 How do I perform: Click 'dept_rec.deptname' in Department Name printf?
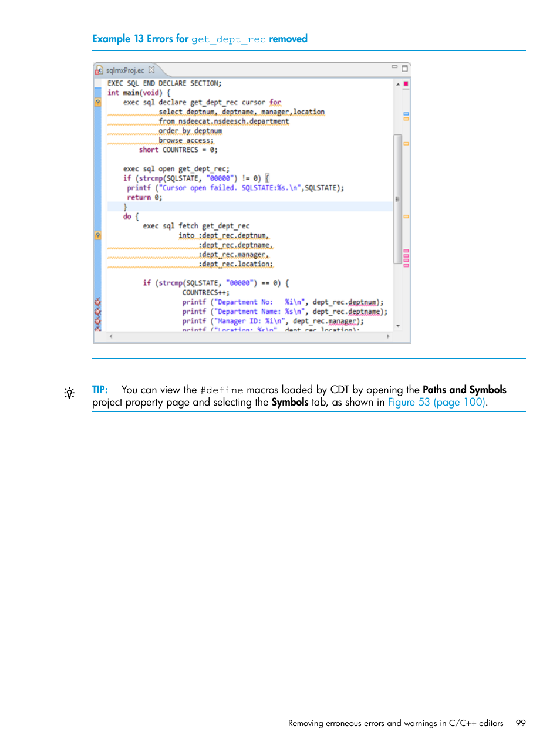pos(346,312)
